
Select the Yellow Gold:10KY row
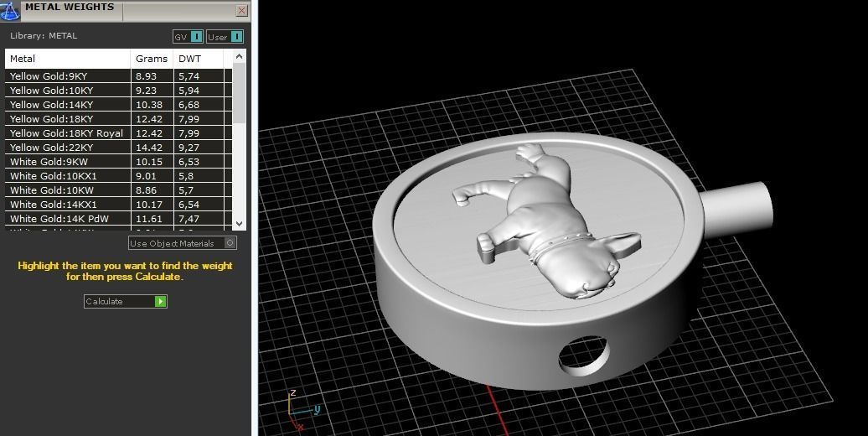pos(118,91)
